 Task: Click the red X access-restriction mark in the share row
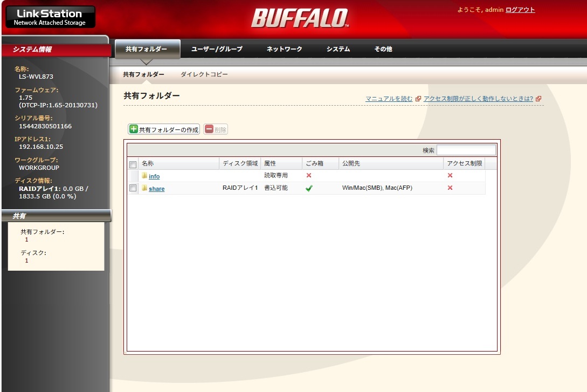click(450, 188)
